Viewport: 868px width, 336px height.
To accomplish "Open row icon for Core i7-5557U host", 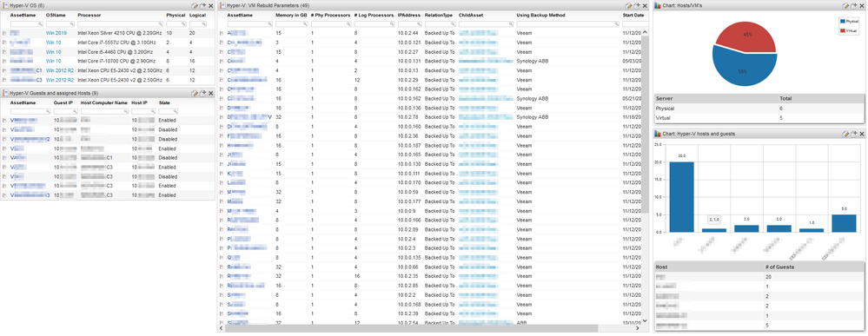I will coord(4,43).
